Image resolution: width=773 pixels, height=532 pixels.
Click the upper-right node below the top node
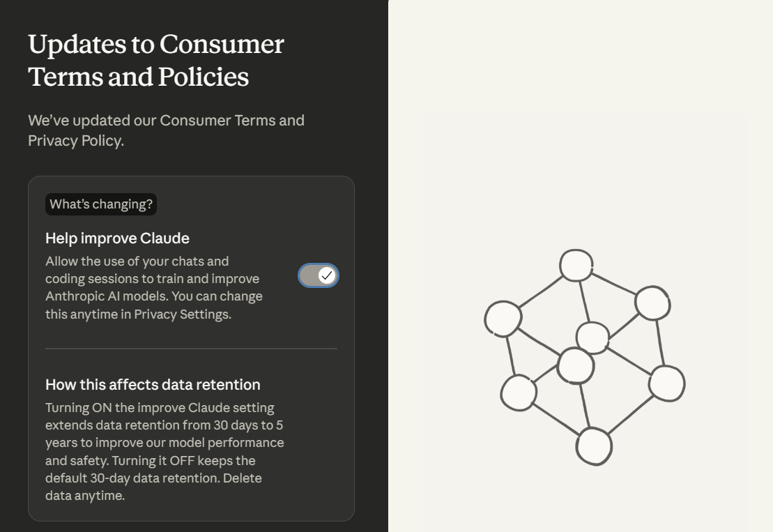pyautogui.click(x=652, y=303)
